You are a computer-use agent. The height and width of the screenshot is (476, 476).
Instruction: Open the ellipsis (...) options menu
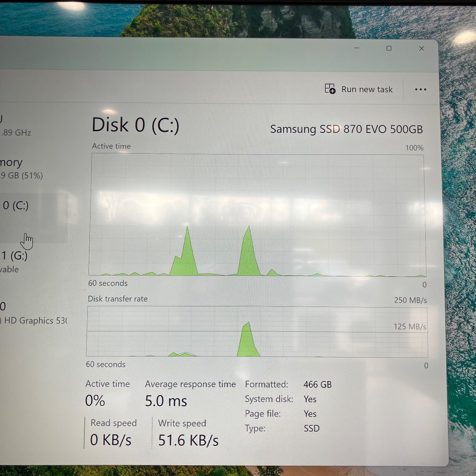pos(420,89)
